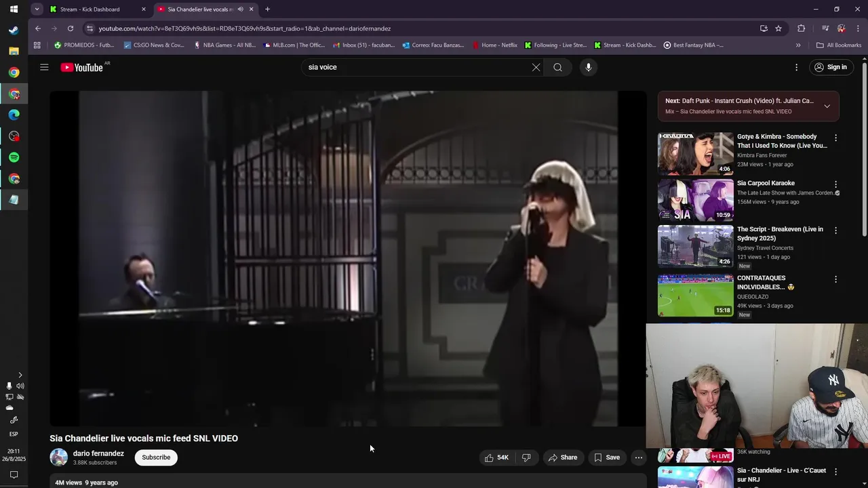View site information in address bar
The image size is (868, 488).
90,28
